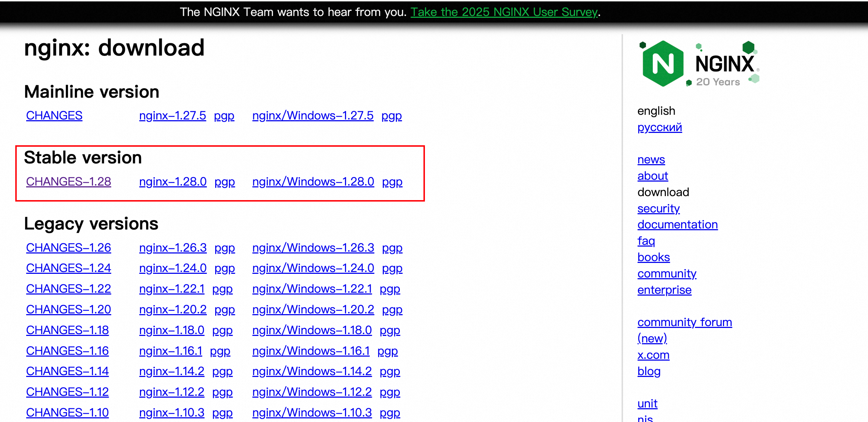The width and height of the screenshot is (868, 422).
Task: Download nginx-1.18.0 legacy source
Action: point(172,330)
